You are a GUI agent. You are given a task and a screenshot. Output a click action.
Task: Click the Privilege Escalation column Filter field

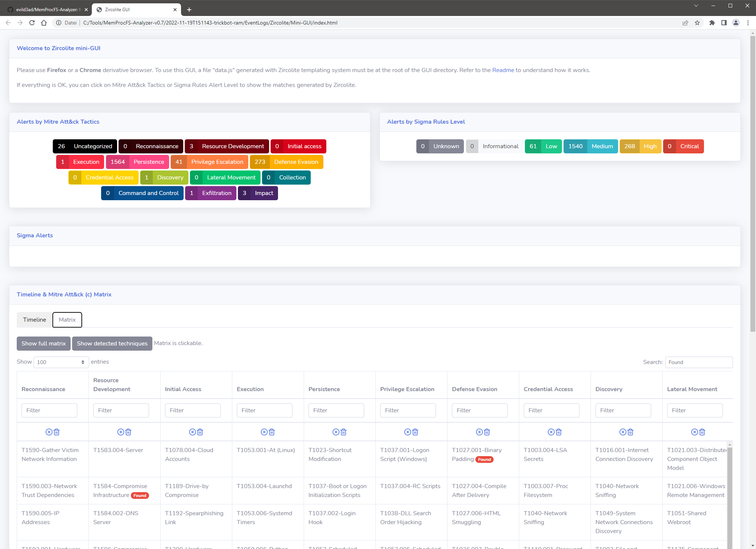pos(408,410)
